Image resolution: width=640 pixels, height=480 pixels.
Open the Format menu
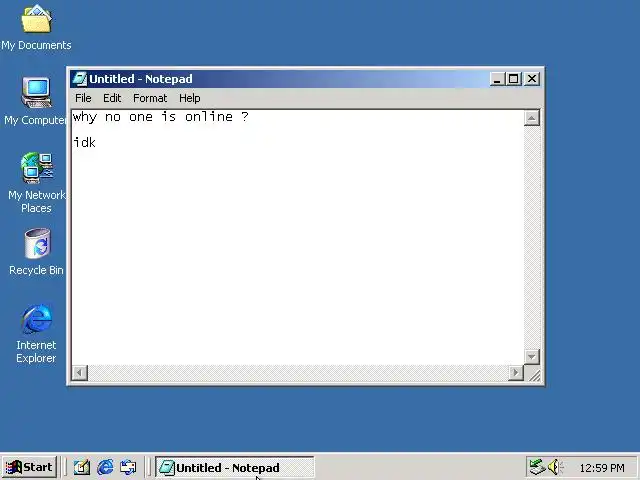tap(150, 98)
